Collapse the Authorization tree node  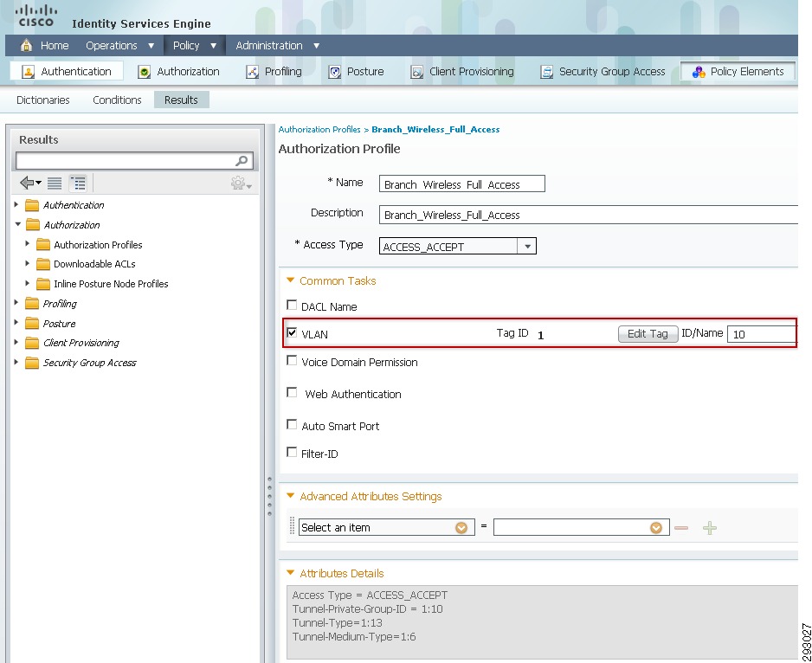(17, 224)
